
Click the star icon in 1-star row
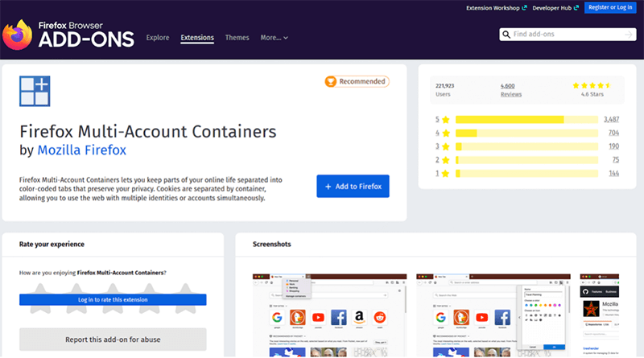pos(446,174)
